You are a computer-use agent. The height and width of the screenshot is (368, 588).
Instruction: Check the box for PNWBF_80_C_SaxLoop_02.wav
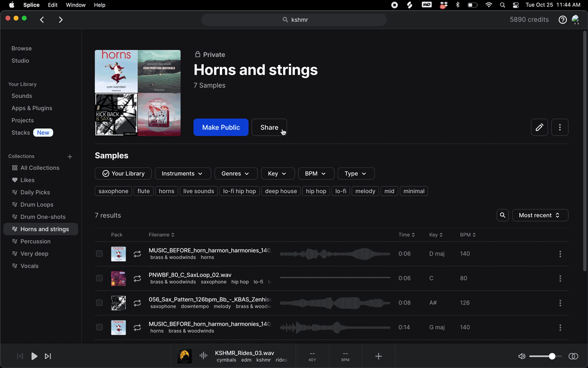(100, 279)
